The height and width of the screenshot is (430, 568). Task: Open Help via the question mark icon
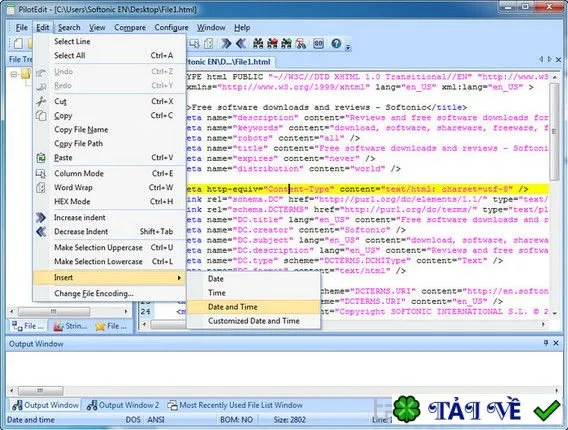[336, 44]
